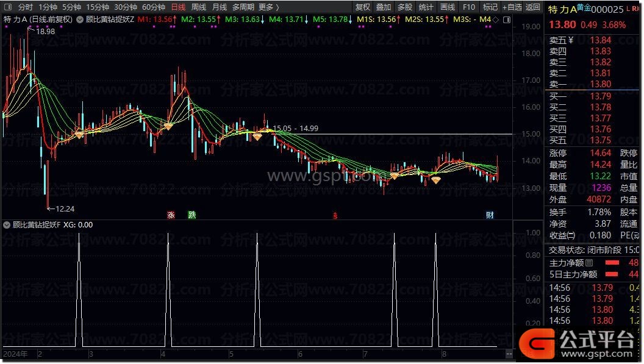This screenshot has width=644, height=364.
Task: Click stock code 000025 in quote panel
Action: [x=607, y=9]
